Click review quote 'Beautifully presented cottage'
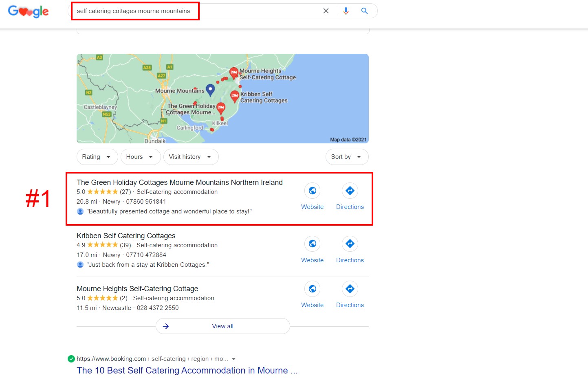Screen dimensions: 588x380 pyautogui.click(x=169, y=211)
